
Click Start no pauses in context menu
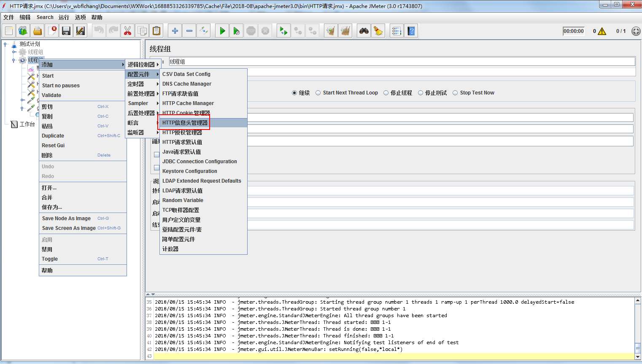pyautogui.click(x=83, y=86)
